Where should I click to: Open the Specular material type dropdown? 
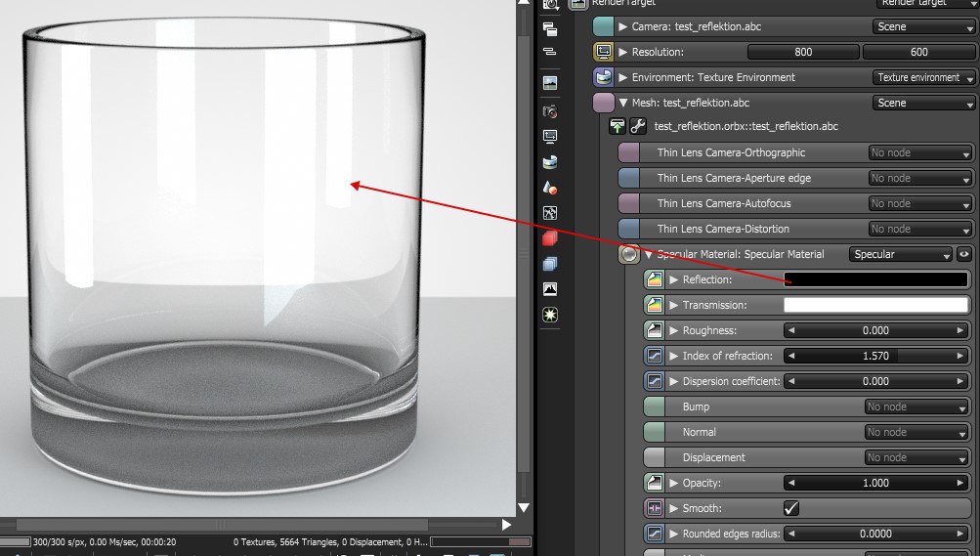tap(901, 254)
